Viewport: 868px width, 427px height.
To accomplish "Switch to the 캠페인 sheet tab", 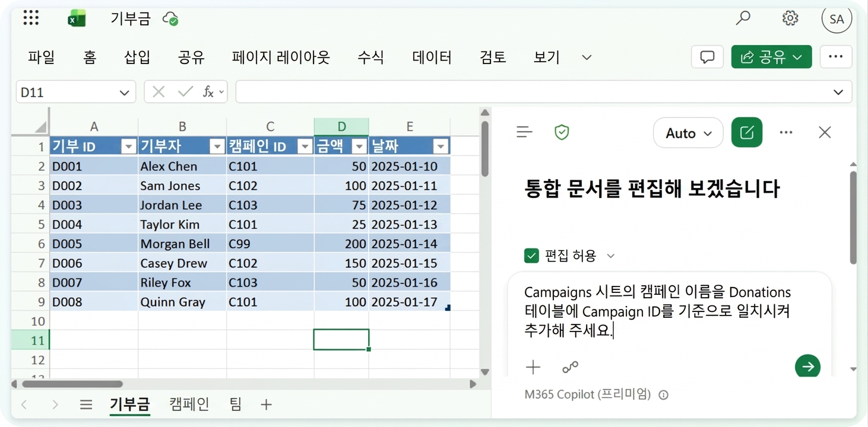I will click(189, 404).
